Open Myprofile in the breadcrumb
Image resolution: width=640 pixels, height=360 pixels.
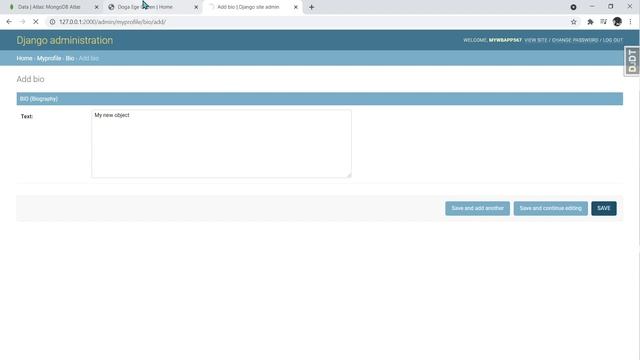pyautogui.click(x=49, y=58)
